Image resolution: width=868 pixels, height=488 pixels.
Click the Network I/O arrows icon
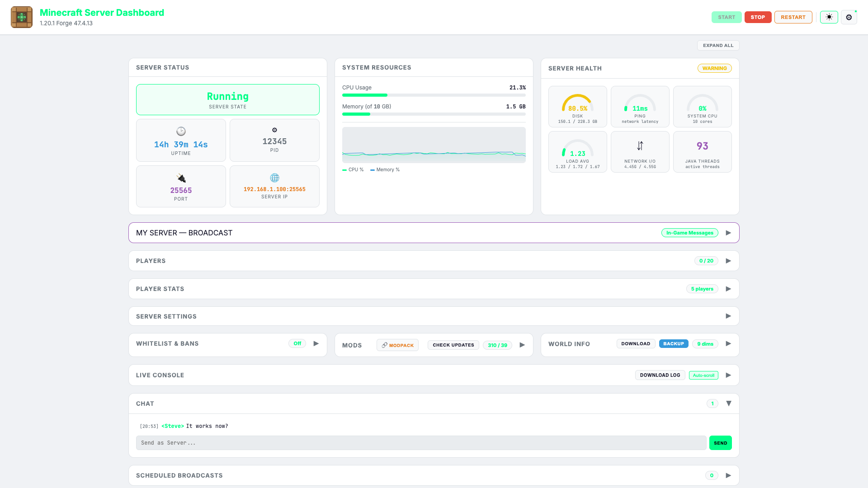pyautogui.click(x=640, y=145)
